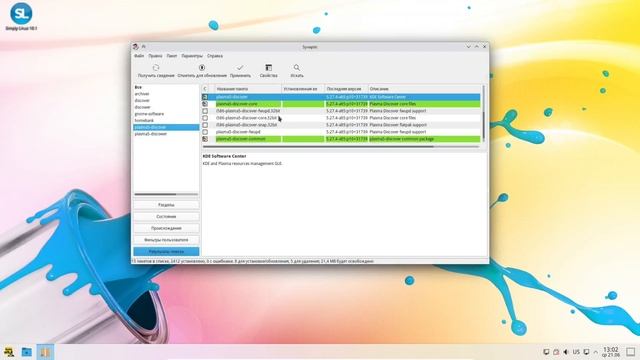Click the pin icon next to the title bar app icon

point(143,47)
